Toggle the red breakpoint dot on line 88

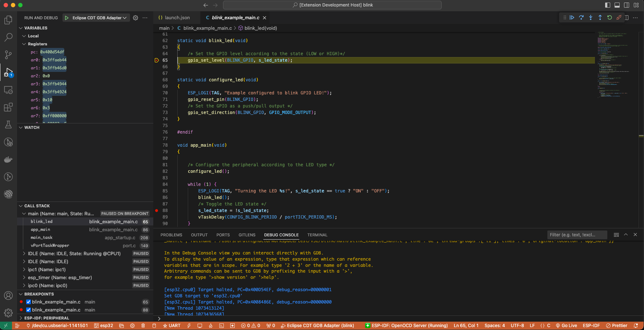(156, 210)
